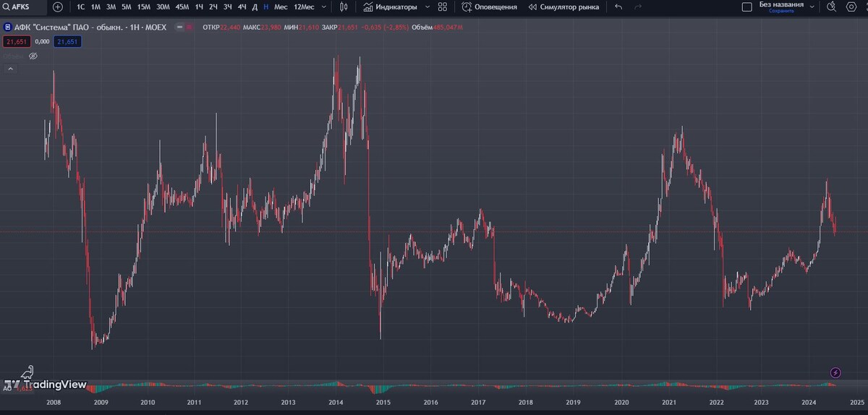Click the 2025 label on time axis
This screenshot has height=415, width=868.
[857, 402]
